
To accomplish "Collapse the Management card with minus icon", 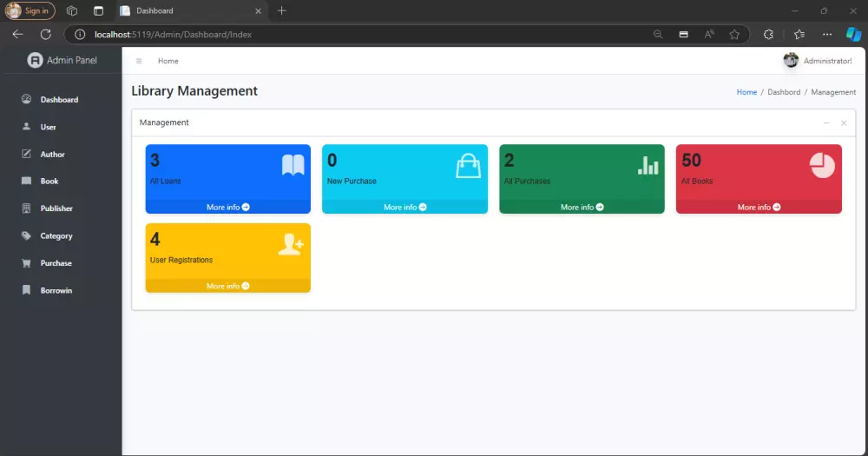I will coord(826,123).
